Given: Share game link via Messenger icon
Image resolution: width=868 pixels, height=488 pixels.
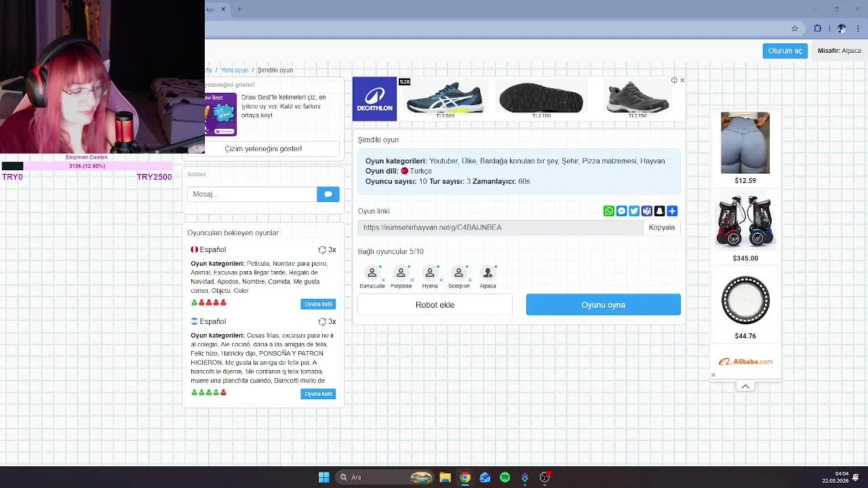Looking at the screenshot, I should 621,211.
